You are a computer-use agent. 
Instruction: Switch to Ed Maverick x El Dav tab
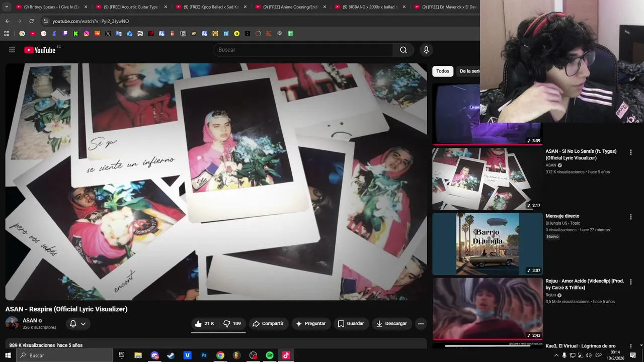pos(445,7)
